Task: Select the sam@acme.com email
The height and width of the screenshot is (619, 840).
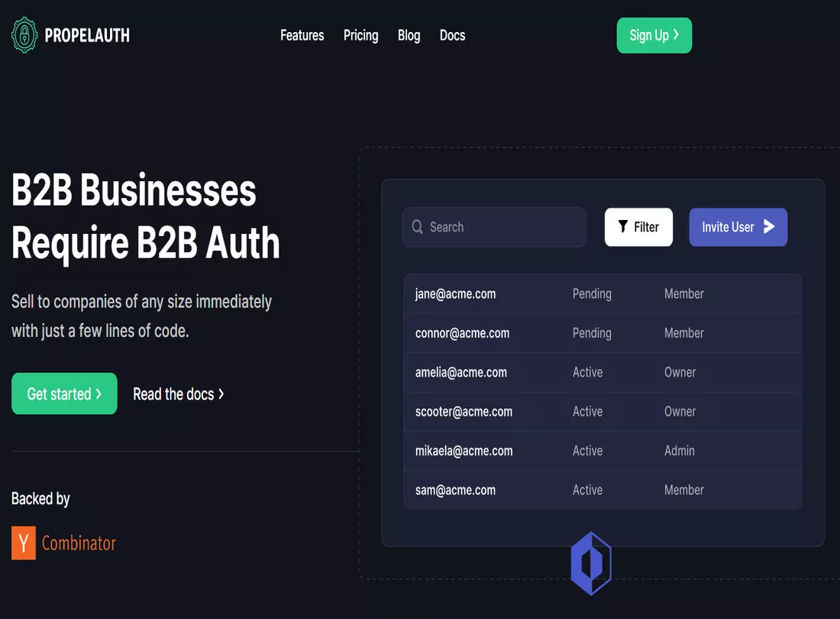Action: (455, 490)
